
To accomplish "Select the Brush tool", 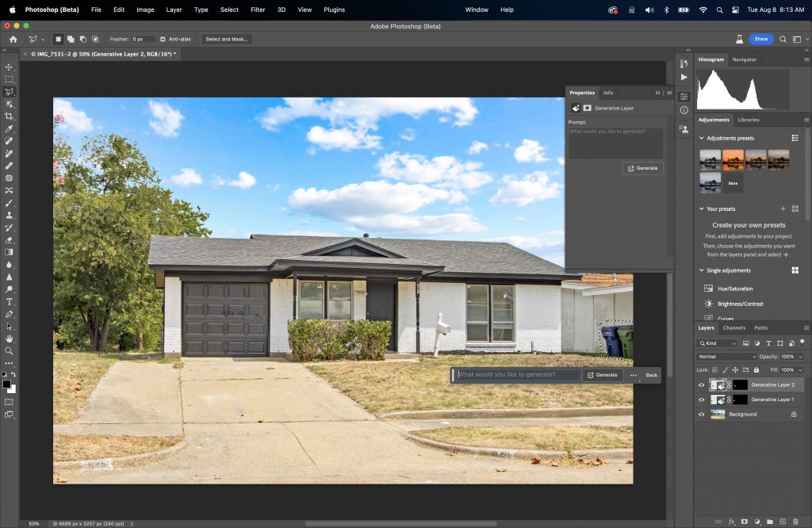I will pos(9,203).
